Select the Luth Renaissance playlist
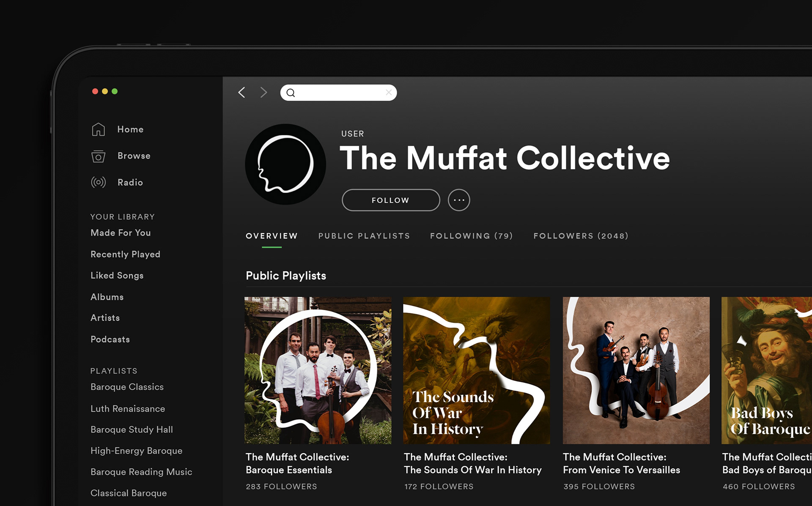Viewport: 812px width, 506px height. (128, 409)
